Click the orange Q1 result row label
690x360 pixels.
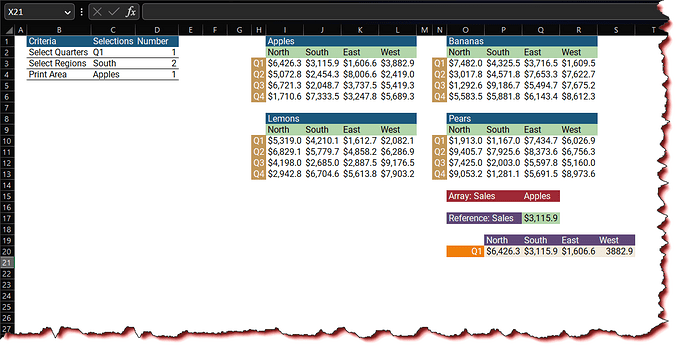466,251
